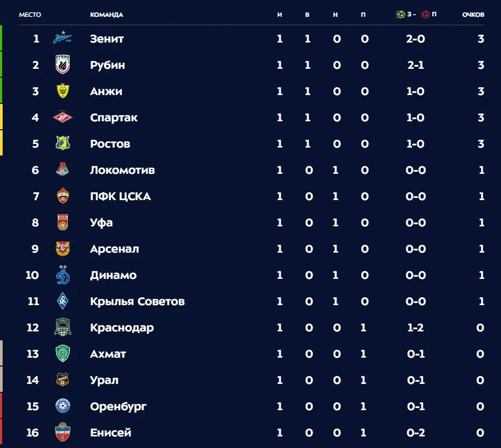Click the Крылья Советов club logo
The height and width of the screenshot is (448, 501).
tap(63, 301)
